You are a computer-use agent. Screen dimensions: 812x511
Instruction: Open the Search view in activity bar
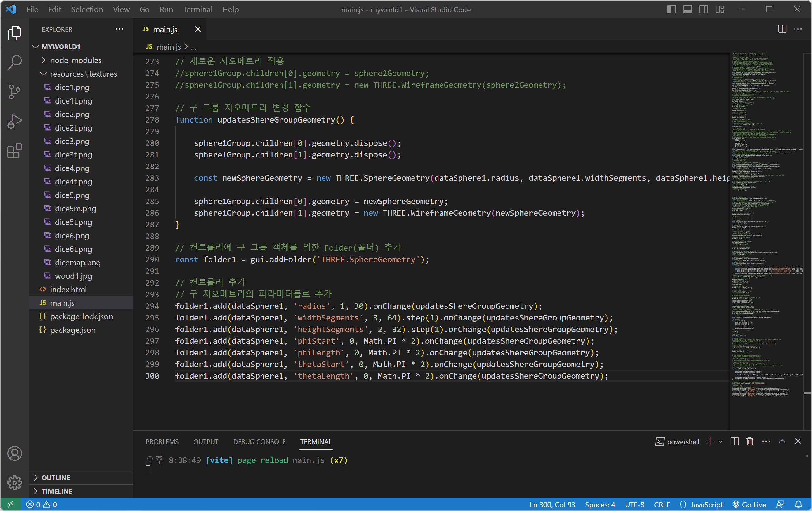(14, 62)
